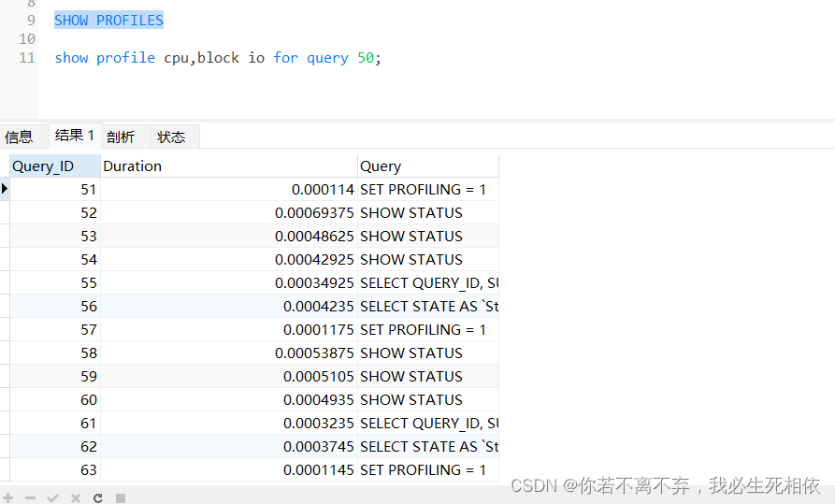Select Query_ID cell 52
835x504 pixels.
coord(55,212)
